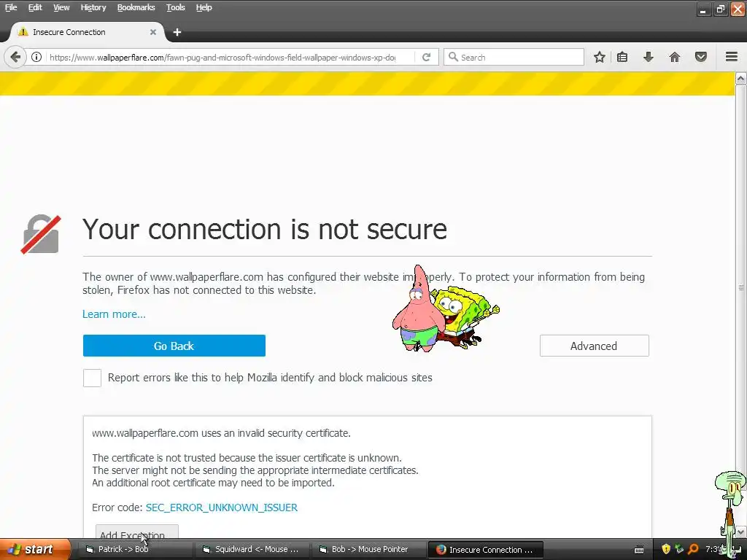
Task: Select the Insecure Connection tab
Action: (x=88, y=32)
